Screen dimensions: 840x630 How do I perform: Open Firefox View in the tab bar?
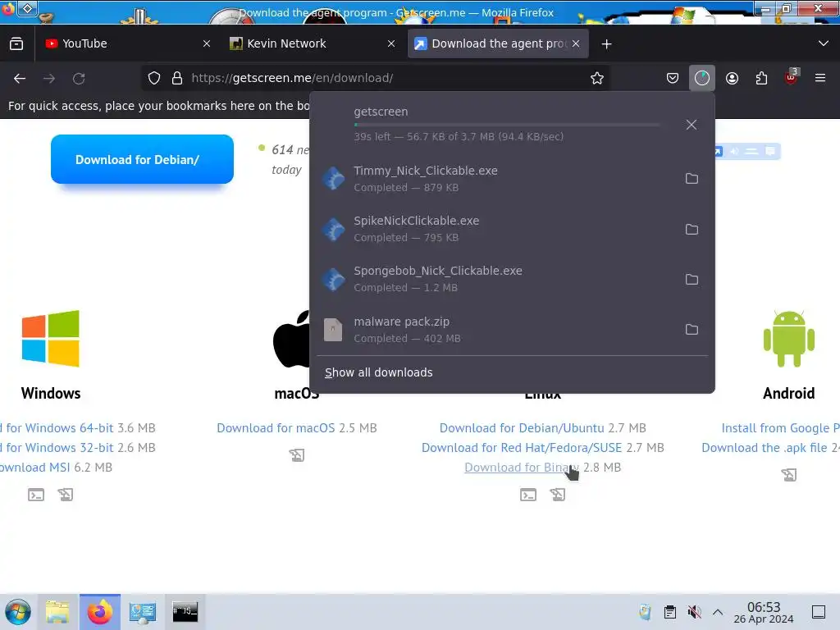[x=16, y=44]
